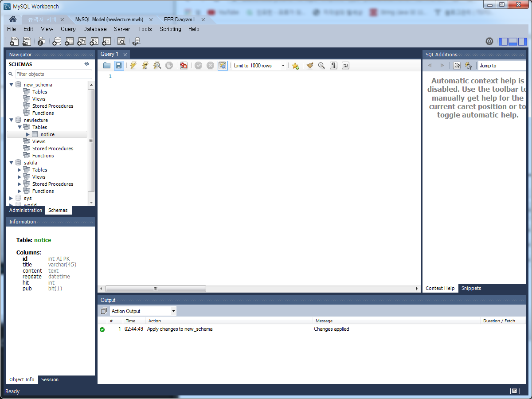Save the script to file
Viewport: 532px width, 399px height.
click(118, 66)
